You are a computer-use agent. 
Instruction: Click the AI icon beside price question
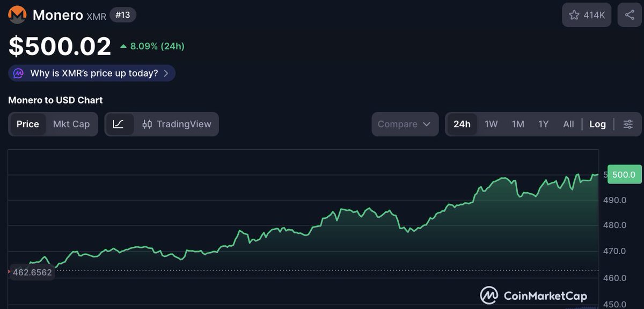[x=19, y=73]
